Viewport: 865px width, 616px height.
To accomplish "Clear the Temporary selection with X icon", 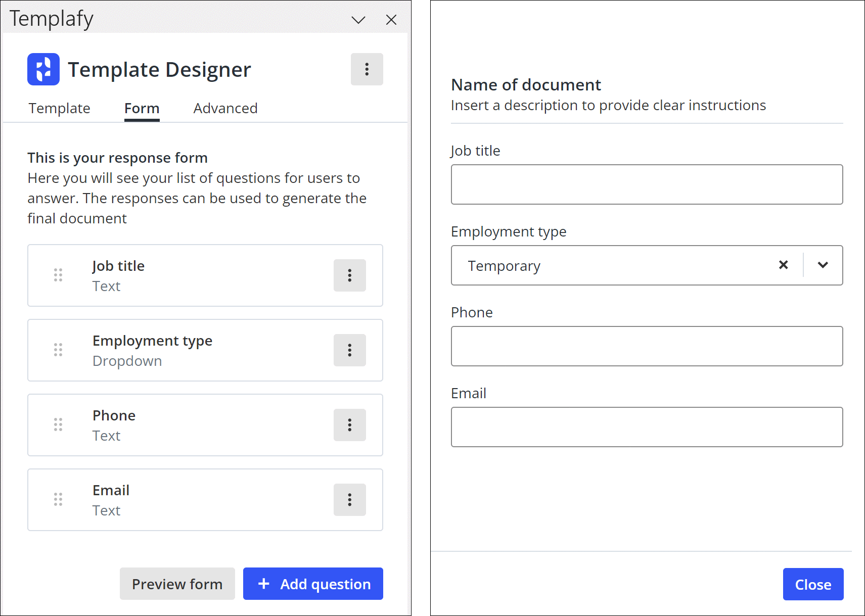I will point(783,265).
